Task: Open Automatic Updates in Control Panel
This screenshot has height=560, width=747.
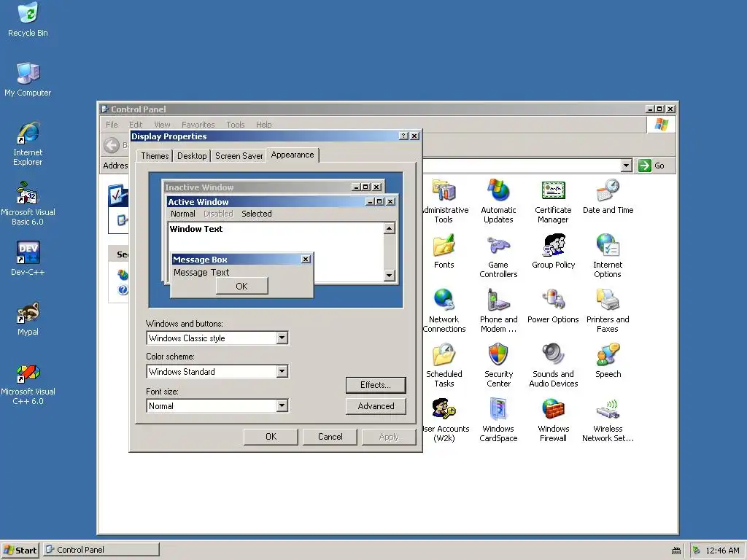Action: point(498,190)
